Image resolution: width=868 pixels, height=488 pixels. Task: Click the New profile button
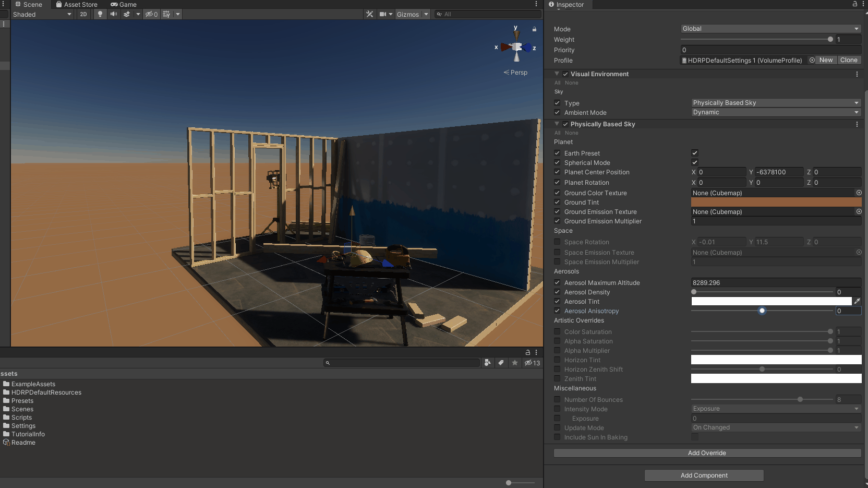(x=826, y=60)
